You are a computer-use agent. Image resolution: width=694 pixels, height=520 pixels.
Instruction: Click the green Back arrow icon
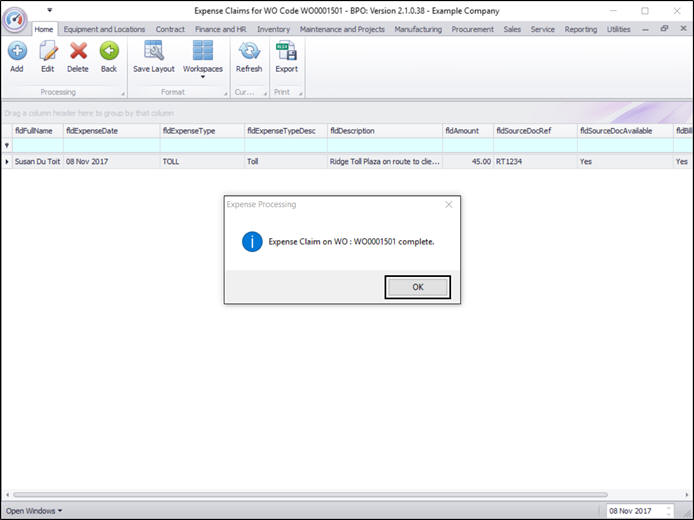pos(109,51)
